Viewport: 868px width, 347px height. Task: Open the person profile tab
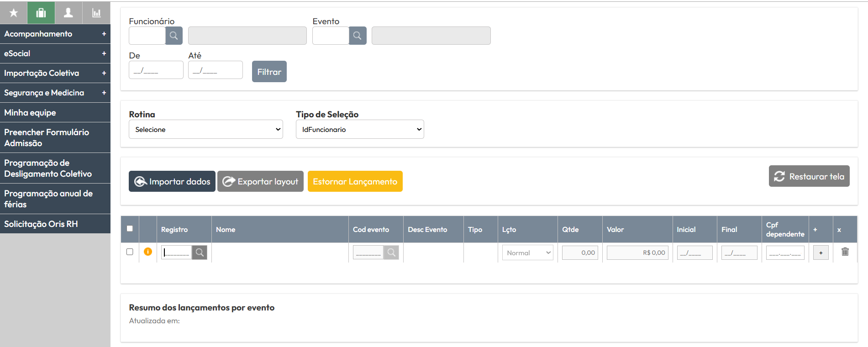click(68, 13)
